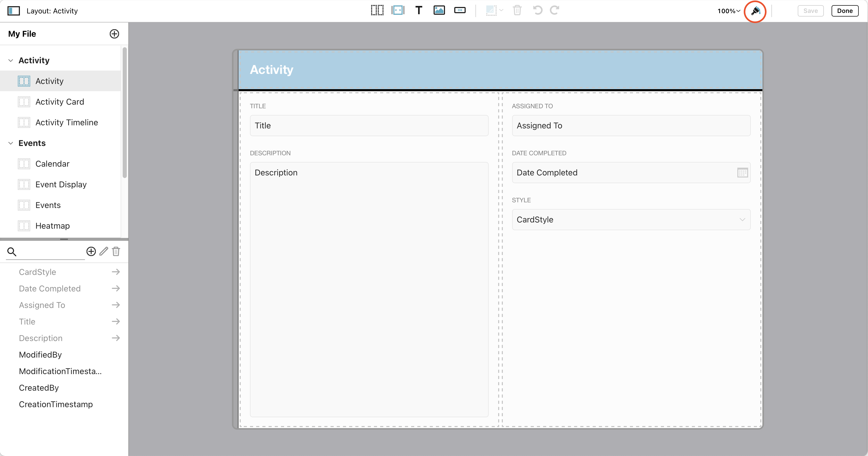Select the Heatmap layout under Events
This screenshot has width=868, height=456.
tap(53, 226)
